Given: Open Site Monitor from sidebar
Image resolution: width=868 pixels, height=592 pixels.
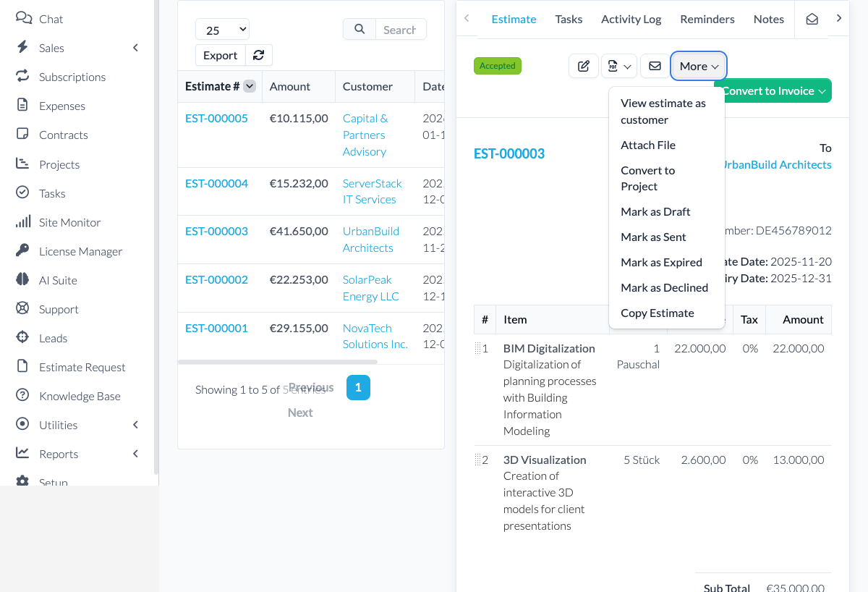Looking at the screenshot, I should [69, 222].
